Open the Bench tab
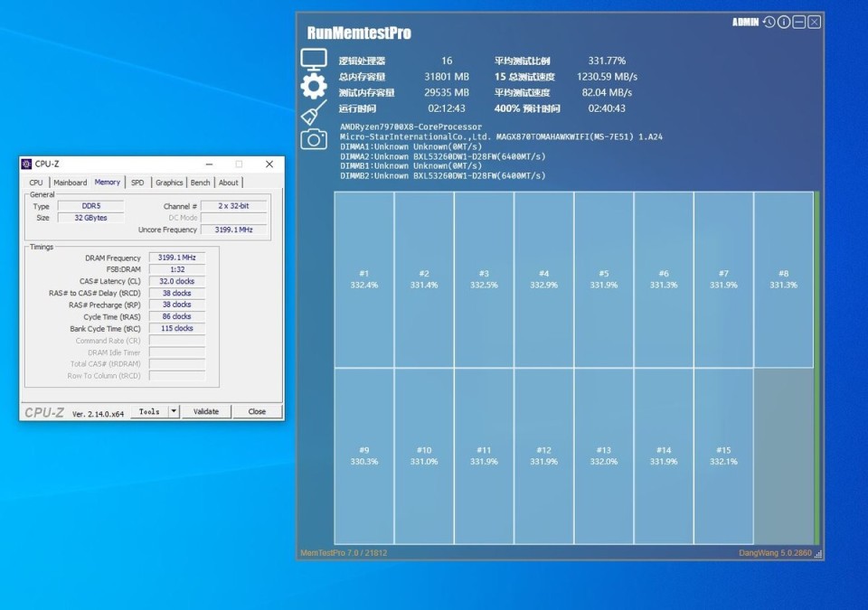Screen dimensions: 868x610 201,183
